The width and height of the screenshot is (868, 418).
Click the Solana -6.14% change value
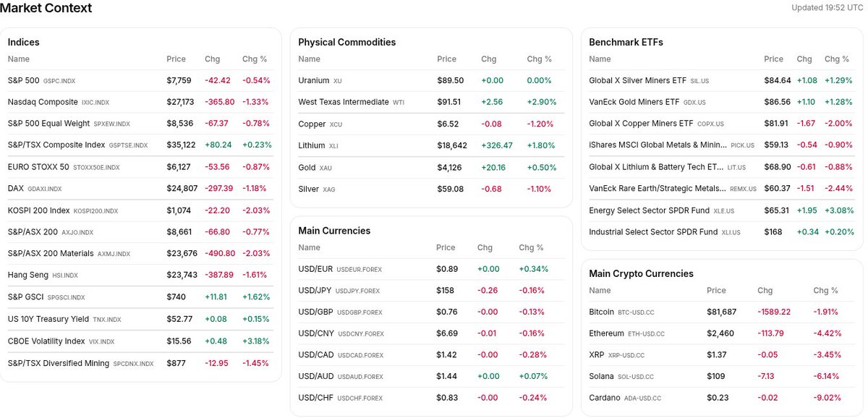pos(827,377)
